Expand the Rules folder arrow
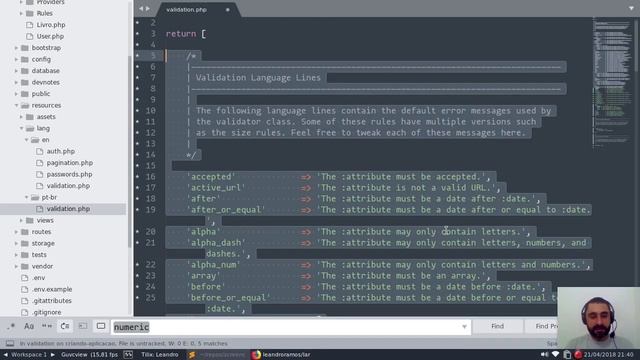640x360 pixels. [21, 13]
